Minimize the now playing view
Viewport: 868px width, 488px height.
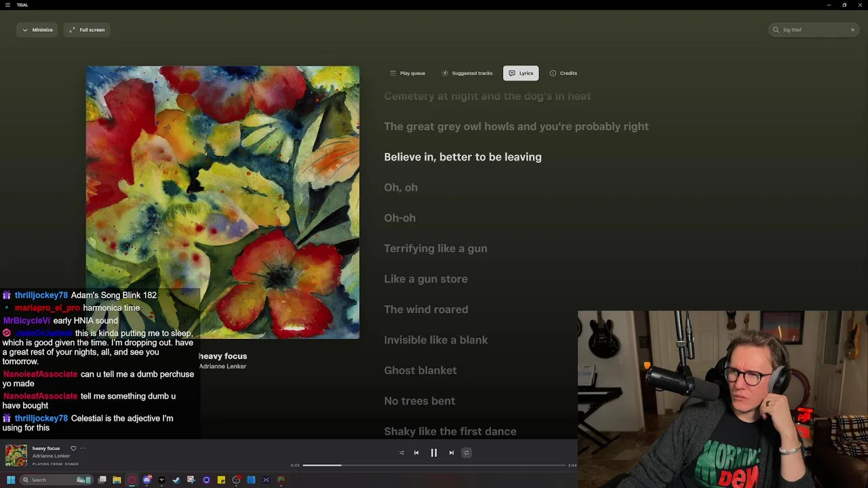pyautogui.click(x=37, y=30)
